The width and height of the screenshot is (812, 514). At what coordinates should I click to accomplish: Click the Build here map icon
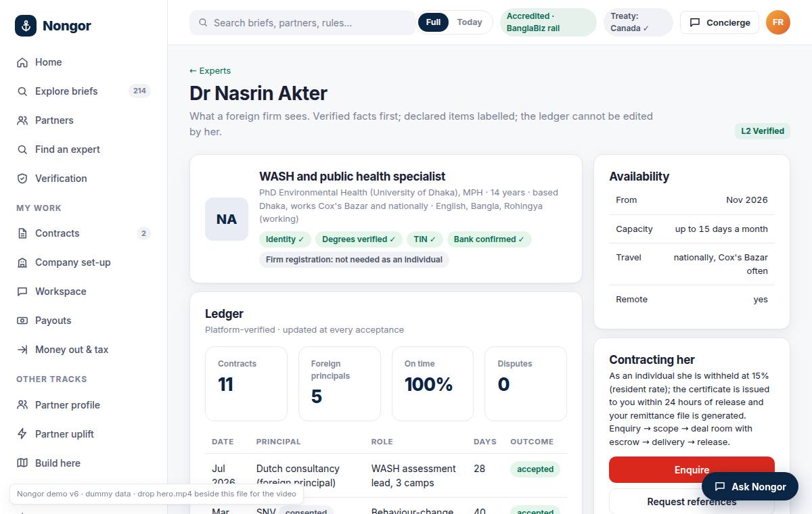(22, 463)
